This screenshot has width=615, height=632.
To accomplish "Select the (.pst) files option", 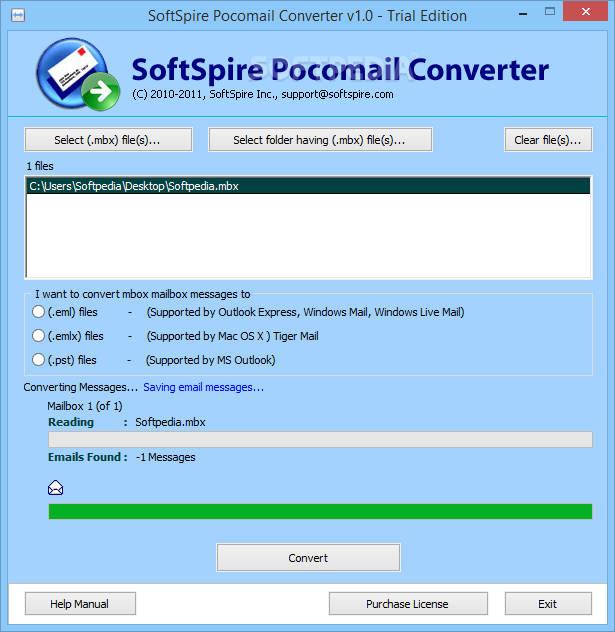I will pos(38,360).
